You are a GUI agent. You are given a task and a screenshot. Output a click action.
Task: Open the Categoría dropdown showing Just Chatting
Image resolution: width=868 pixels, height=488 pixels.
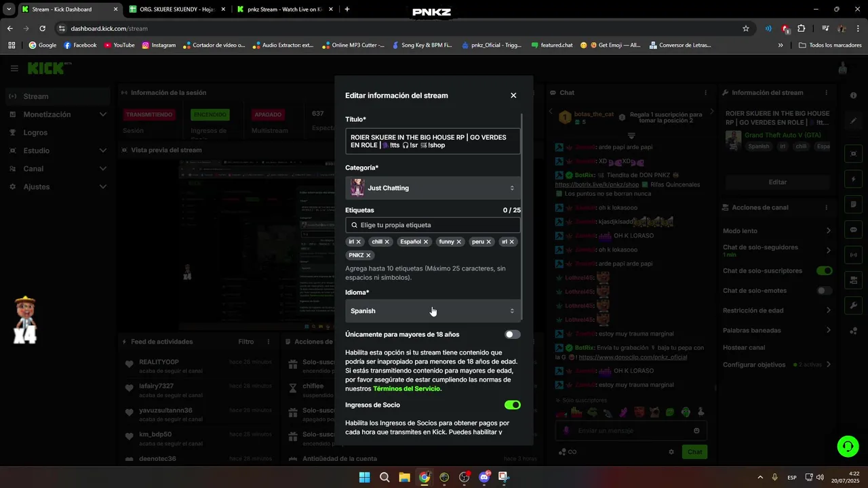433,188
